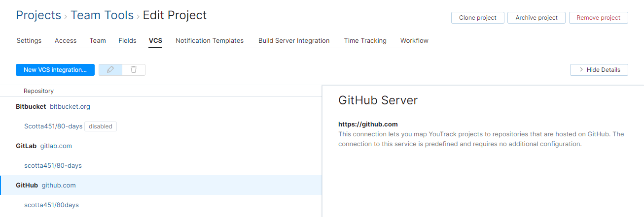Screen dimensions: 644x217
Task: Switch to the Access tab
Action: (x=66, y=41)
